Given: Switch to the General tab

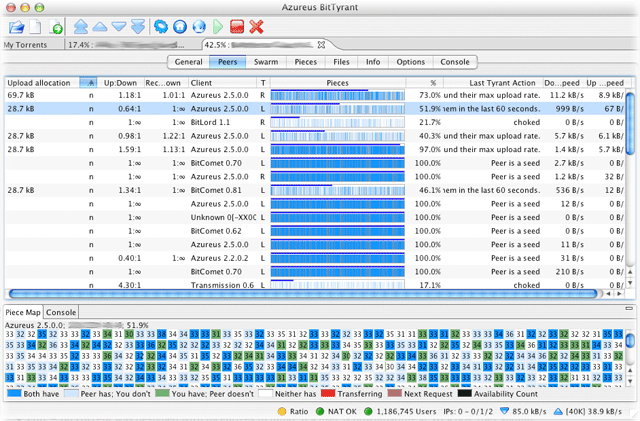Looking at the screenshot, I should coord(189,62).
